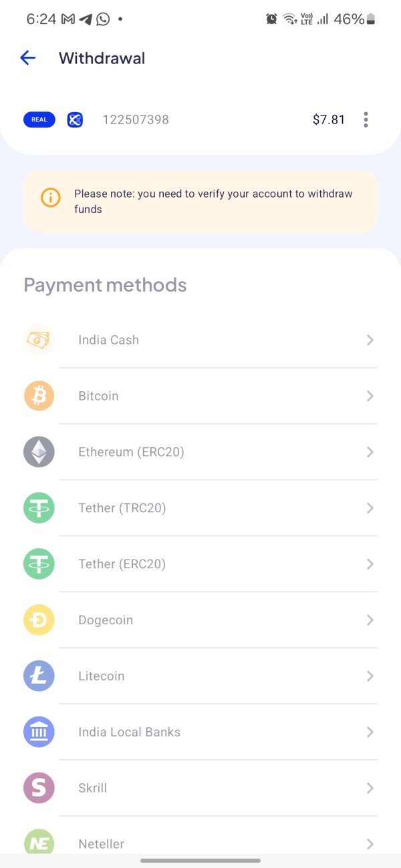401x868 pixels.
Task: Tap the REAL account badge
Action: 39,120
